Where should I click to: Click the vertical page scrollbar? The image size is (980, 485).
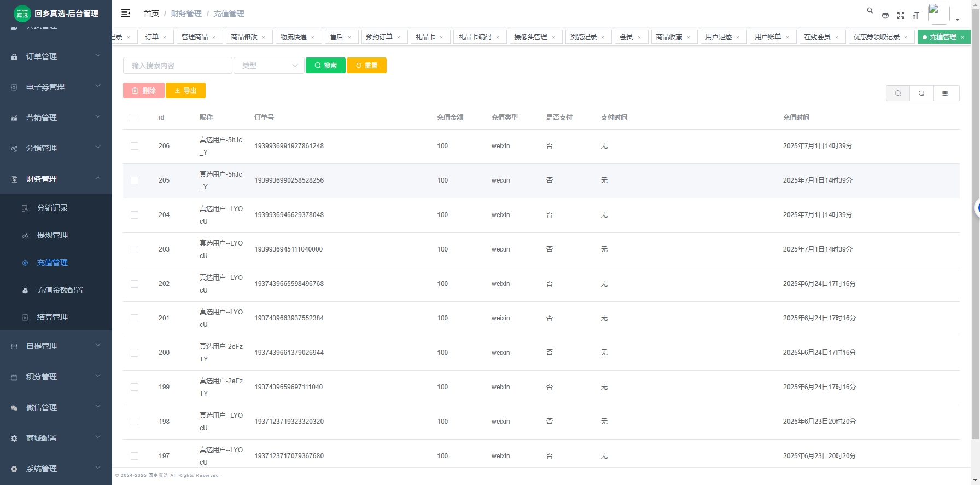(975, 219)
